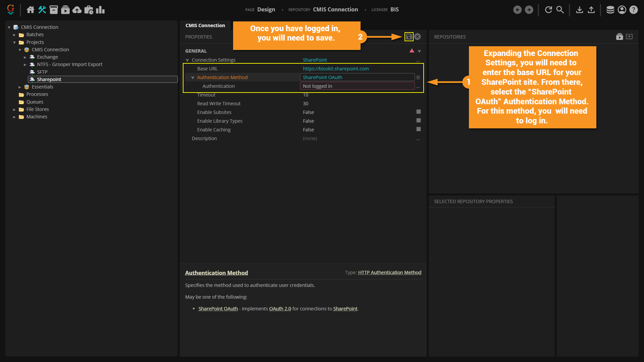Click the Design tools wrench icon

coord(42,10)
